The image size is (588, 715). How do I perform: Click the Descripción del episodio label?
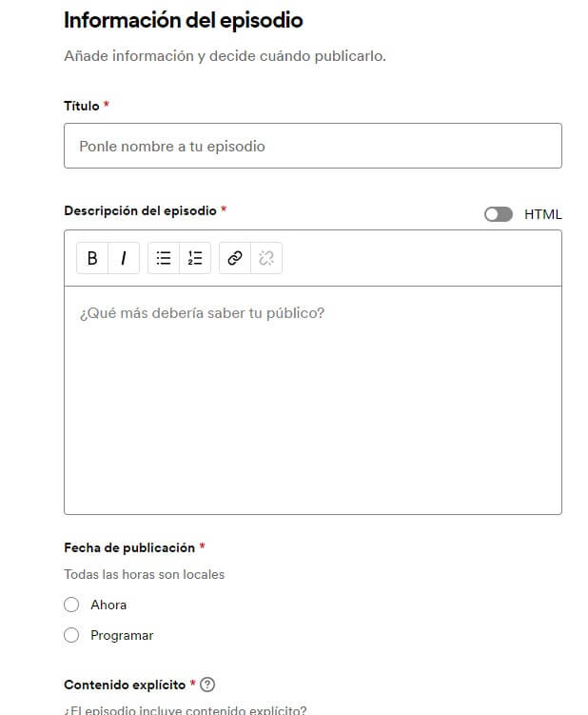tap(141, 210)
